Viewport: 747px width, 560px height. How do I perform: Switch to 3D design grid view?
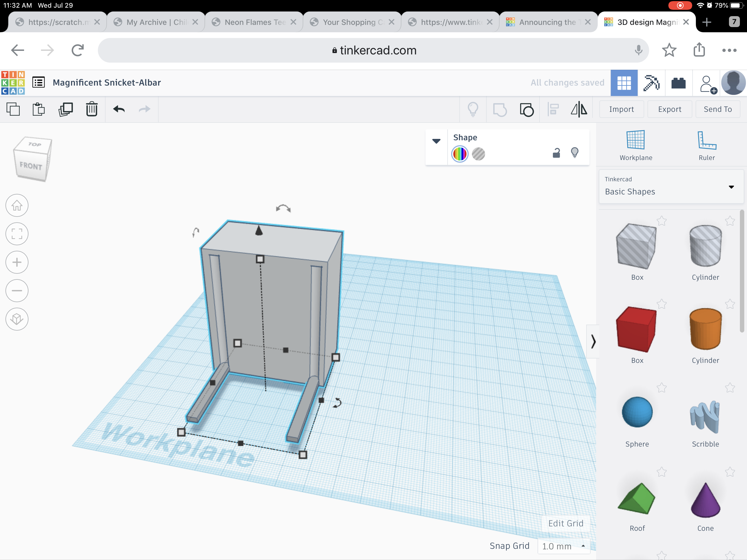[x=624, y=83]
